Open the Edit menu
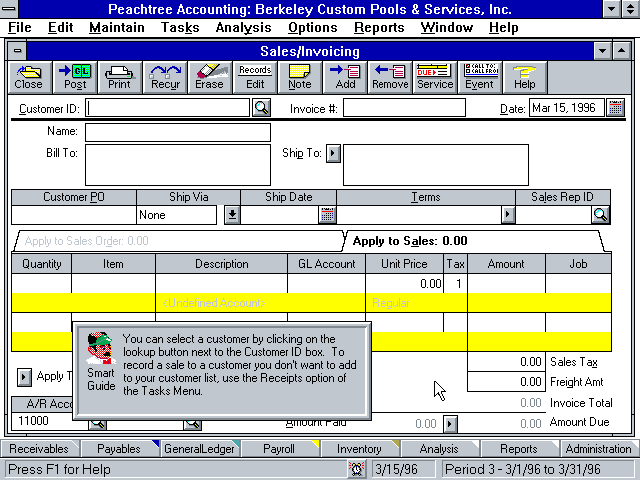The width and height of the screenshot is (640, 480). [60, 27]
